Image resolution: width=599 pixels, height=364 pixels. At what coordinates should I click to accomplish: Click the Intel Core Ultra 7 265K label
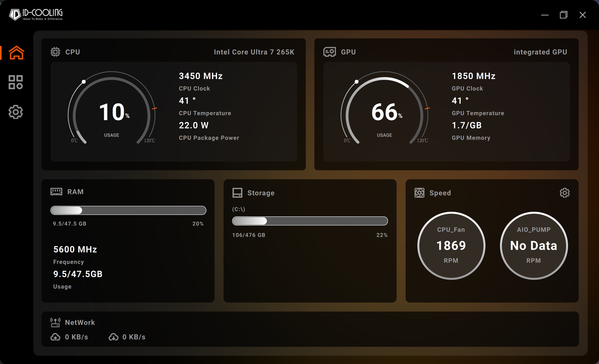tap(254, 52)
